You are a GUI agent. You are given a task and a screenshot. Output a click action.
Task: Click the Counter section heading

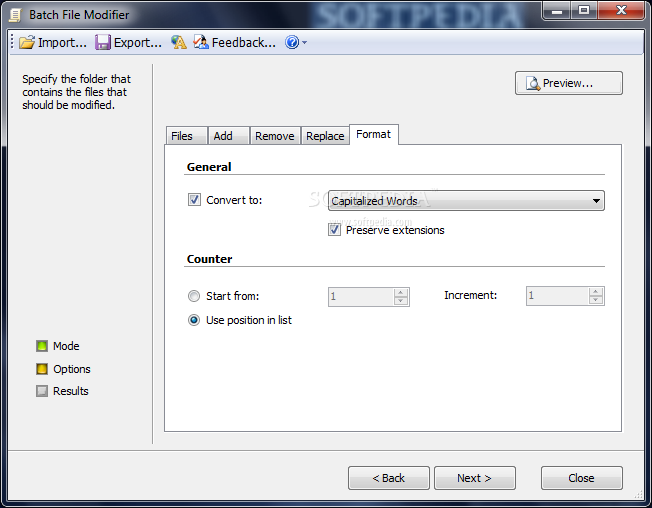click(210, 259)
